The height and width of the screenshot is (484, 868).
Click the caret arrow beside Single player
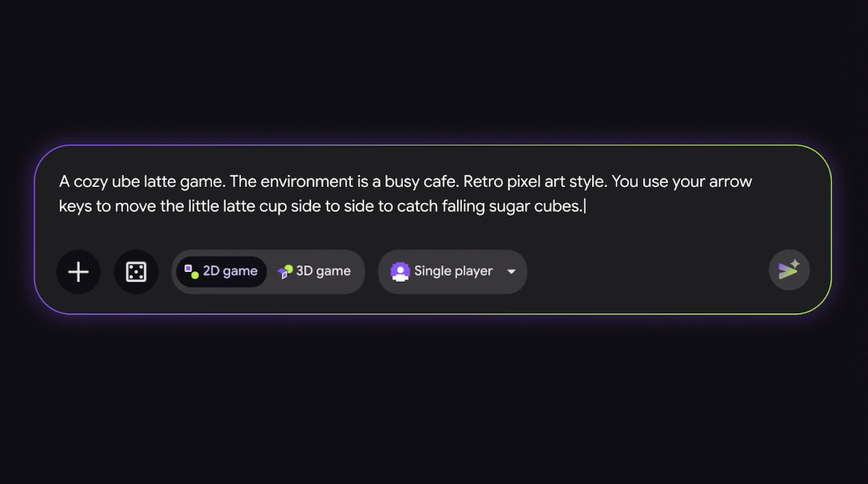coord(512,271)
